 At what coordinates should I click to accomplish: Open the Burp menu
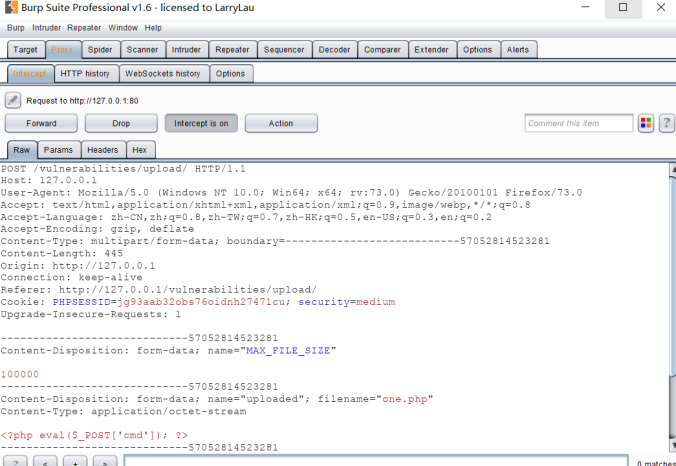click(16, 28)
